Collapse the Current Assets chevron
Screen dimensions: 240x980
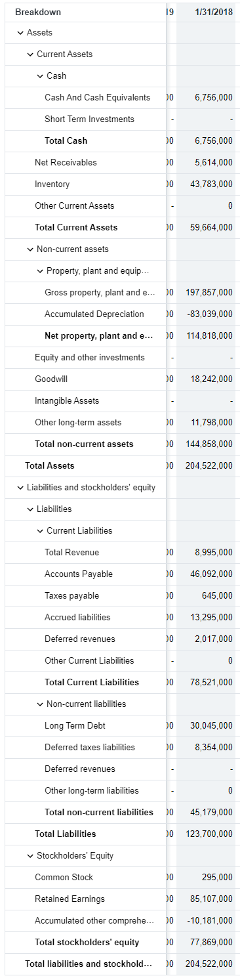tap(30, 54)
